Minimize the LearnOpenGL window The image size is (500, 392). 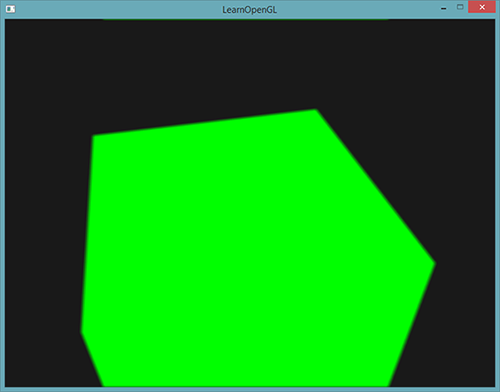pyautogui.click(x=443, y=8)
